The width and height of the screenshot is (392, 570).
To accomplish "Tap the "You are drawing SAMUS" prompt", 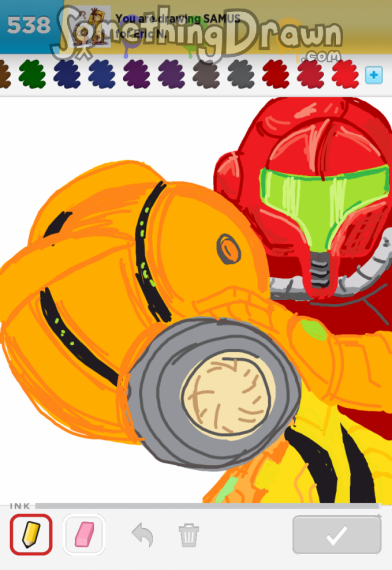I will click(178, 18).
